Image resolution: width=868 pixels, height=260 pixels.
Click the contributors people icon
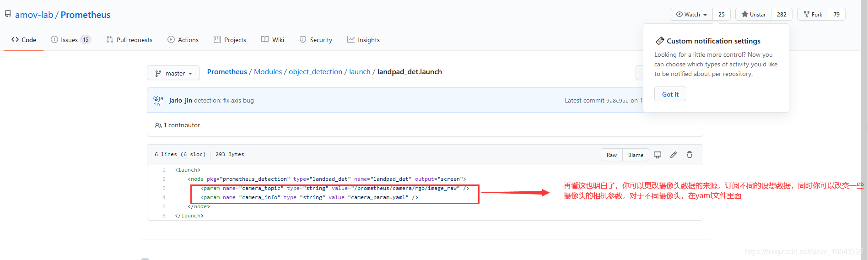pyautogui.click(x=158, y=125)
